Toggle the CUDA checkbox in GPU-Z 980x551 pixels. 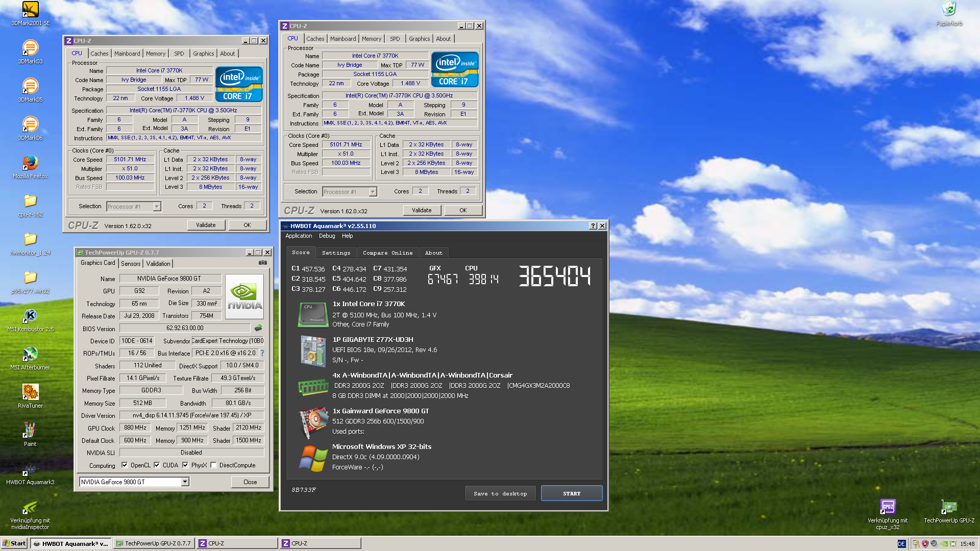157,465
